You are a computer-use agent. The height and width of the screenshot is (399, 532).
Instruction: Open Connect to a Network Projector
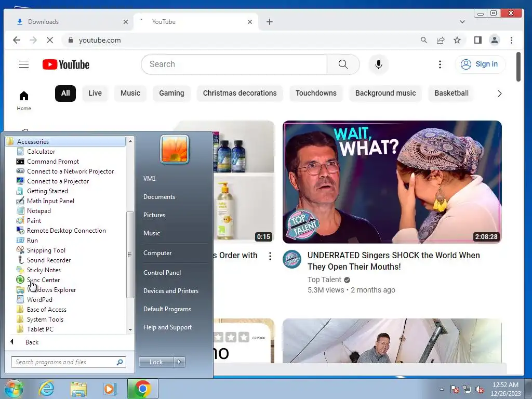(70, 171)
